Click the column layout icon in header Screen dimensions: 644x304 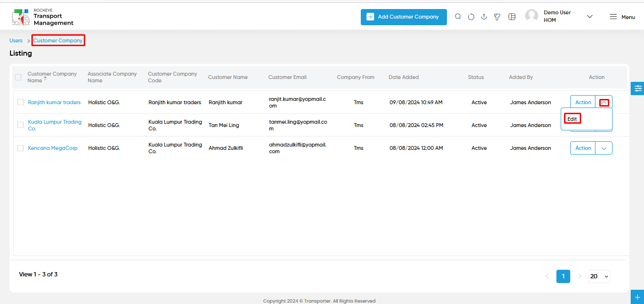[512, 17]
